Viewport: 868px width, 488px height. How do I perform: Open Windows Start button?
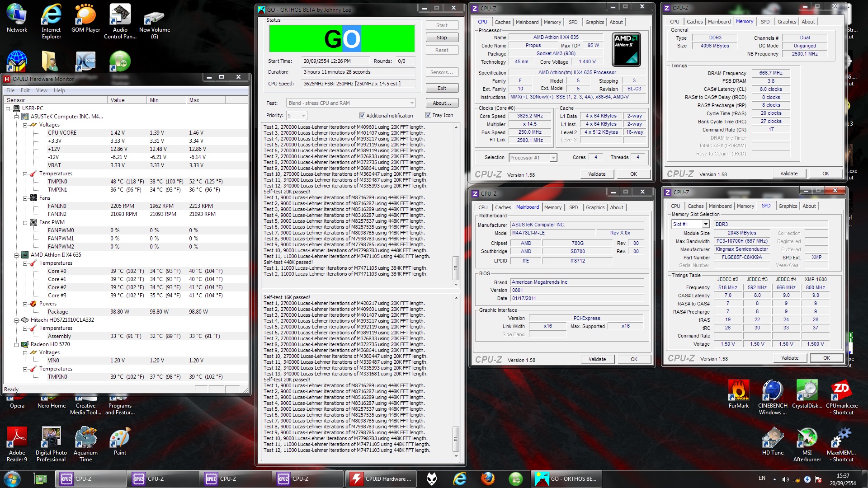click(12, 479)
